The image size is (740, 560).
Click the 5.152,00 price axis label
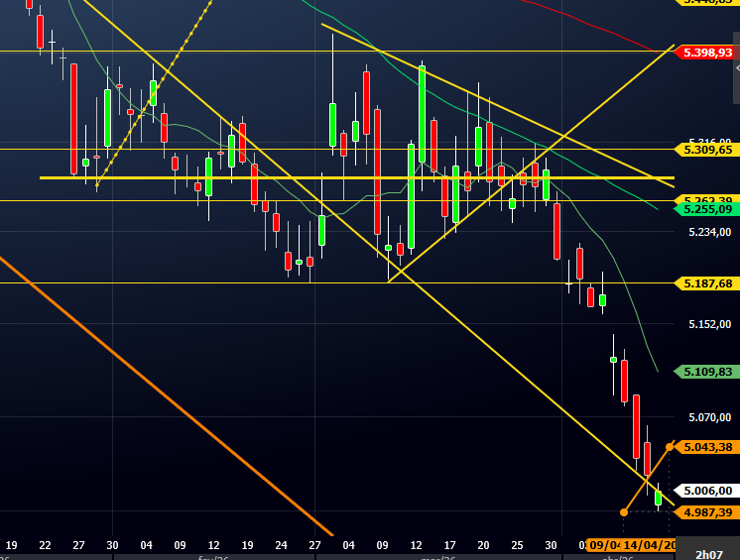710,324
